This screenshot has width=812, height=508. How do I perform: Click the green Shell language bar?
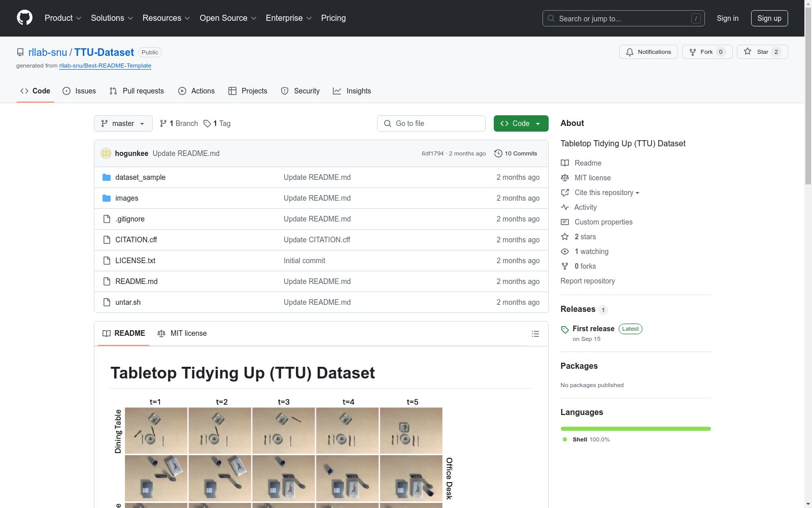(635, 429)
